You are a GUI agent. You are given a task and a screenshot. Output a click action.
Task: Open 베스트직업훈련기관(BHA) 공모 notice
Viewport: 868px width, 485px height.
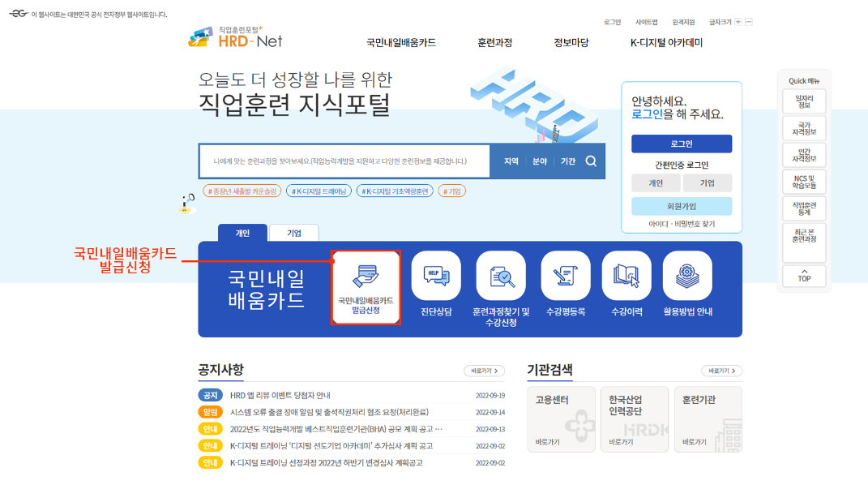tap(336, 429)
